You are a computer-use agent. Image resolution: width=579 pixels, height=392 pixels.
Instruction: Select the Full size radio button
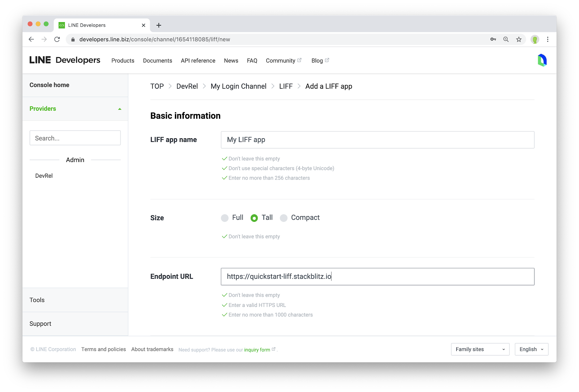[x=225, y=218]
